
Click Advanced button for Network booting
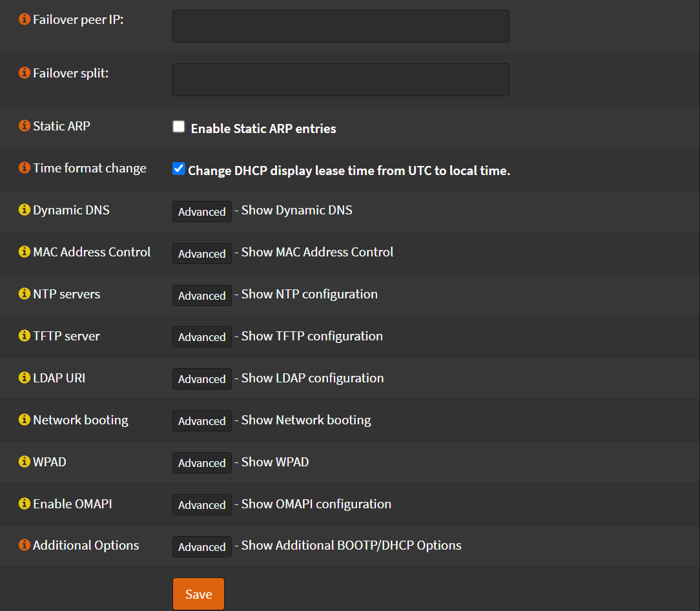click(x=201, y=420)
